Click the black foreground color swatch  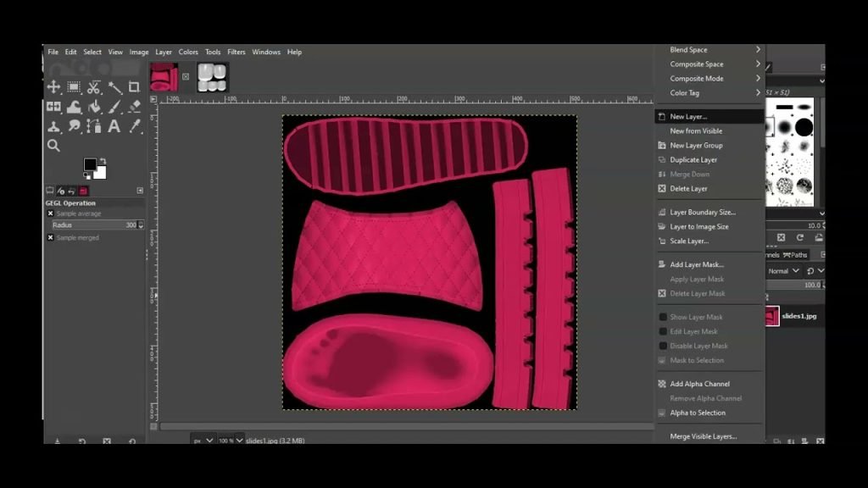pyautogui.click(x=89, y=164)
